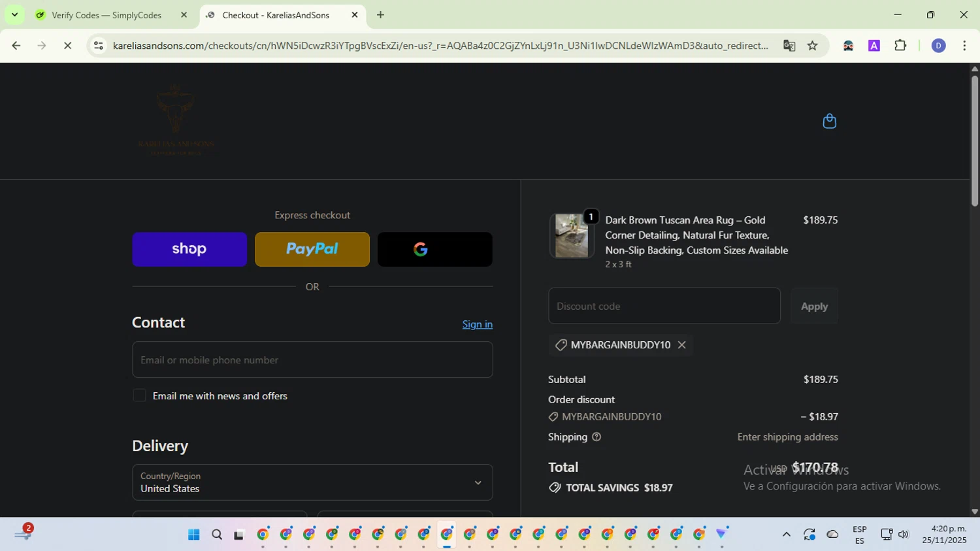Open the volume speaker tray icon
The image size is (980, 551).
click(x=904, y=535)
